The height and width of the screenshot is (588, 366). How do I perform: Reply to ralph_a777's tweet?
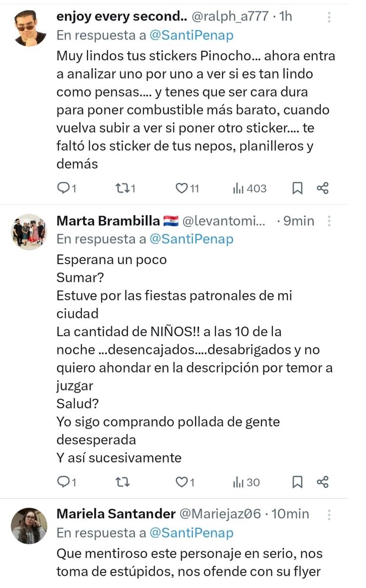pos(63,189)
